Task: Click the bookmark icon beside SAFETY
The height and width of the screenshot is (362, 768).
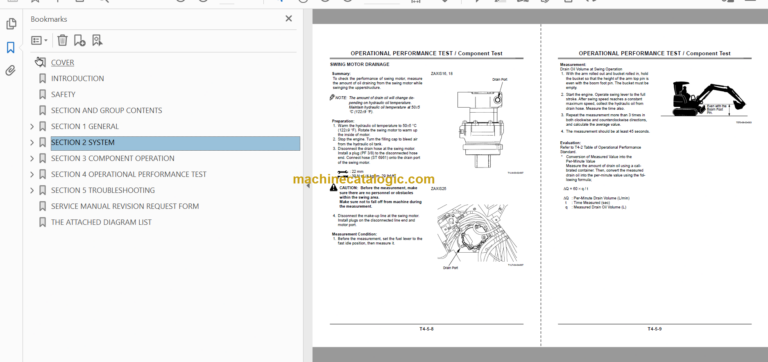Action: tap(42, 95)
